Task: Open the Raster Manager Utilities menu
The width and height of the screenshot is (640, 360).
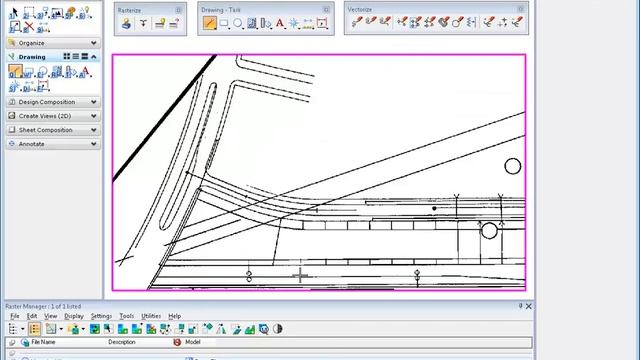Action: 151,316
